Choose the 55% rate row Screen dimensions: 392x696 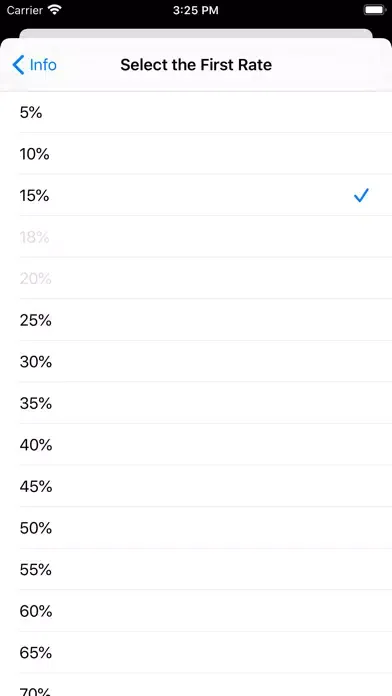click(x=196, y=569)
